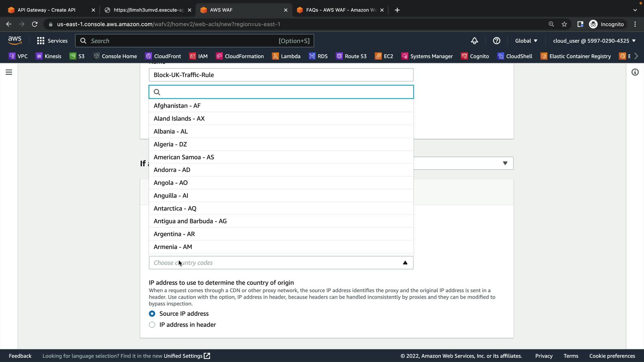Bookmark this page with the star icon
Screen dimensions: 644x362
(564, 24)
